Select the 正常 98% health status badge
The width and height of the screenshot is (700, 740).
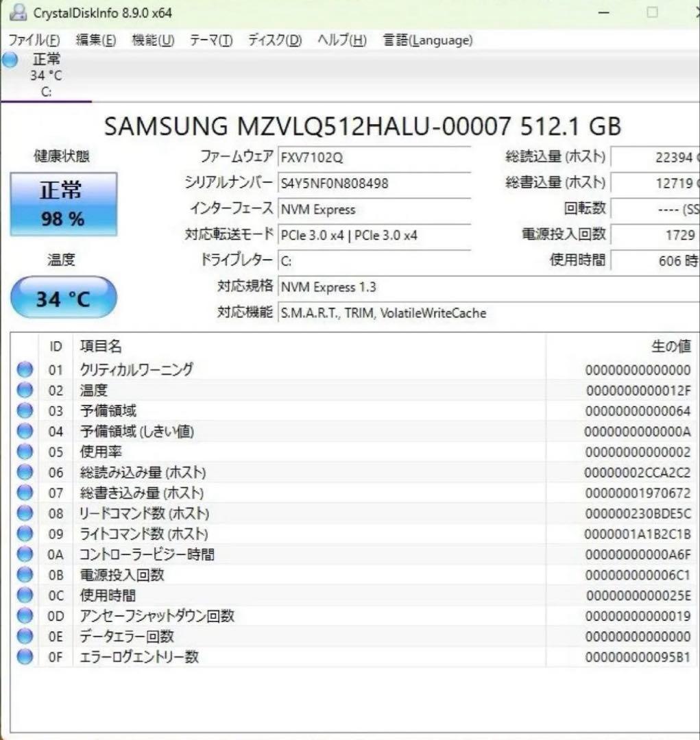point(64,203)
